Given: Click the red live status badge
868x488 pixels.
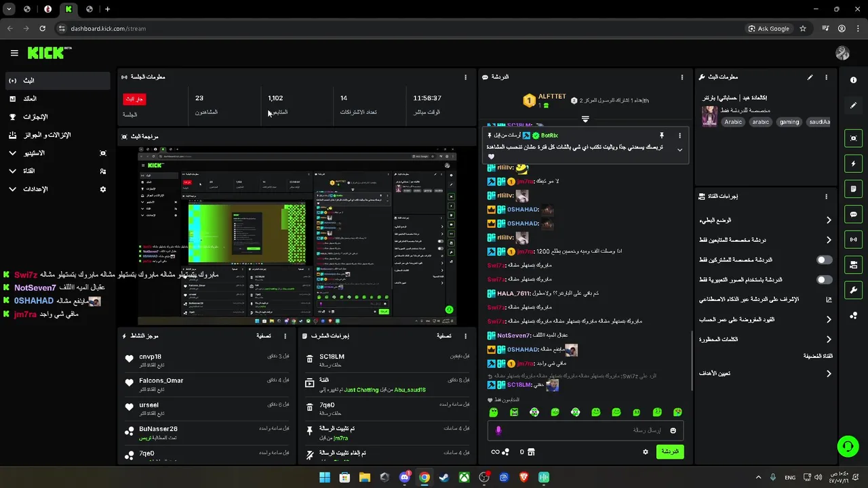Looking at the screenshot, I should 134,99.
